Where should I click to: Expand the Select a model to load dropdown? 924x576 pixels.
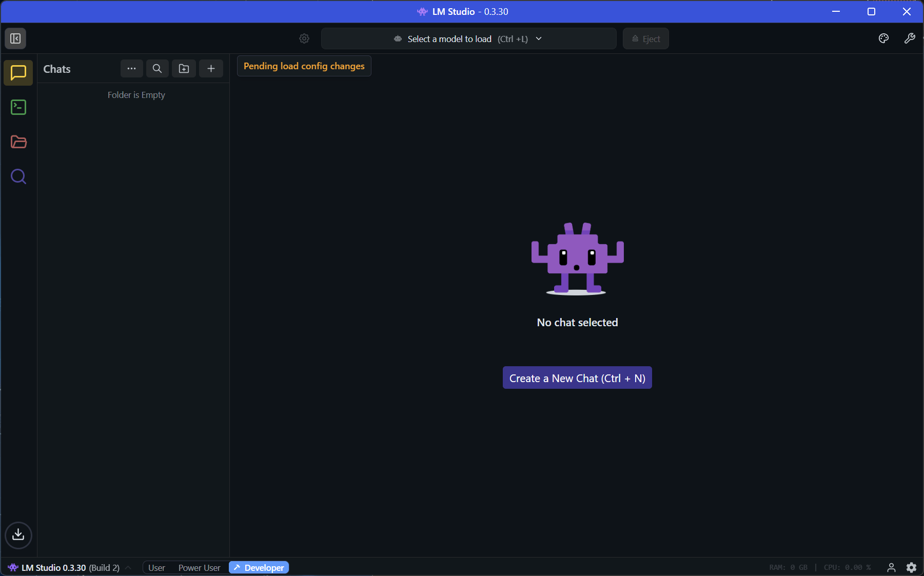469,38
